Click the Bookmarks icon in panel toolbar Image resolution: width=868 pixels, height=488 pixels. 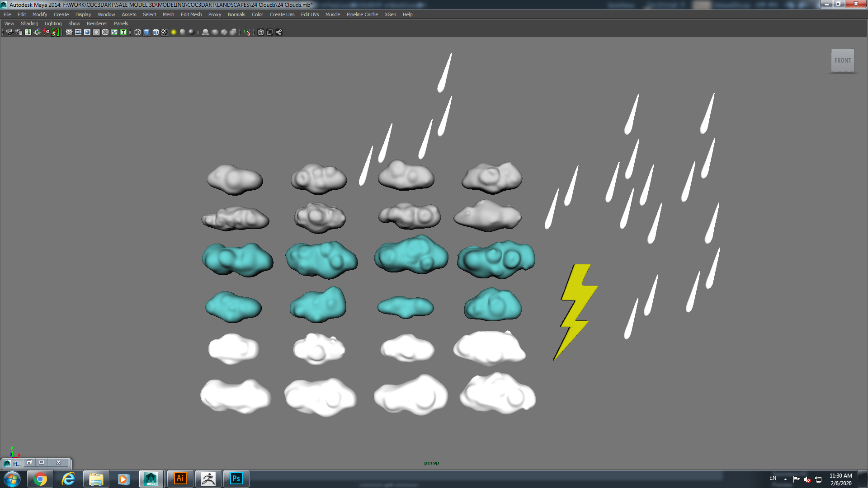[28, 32]
